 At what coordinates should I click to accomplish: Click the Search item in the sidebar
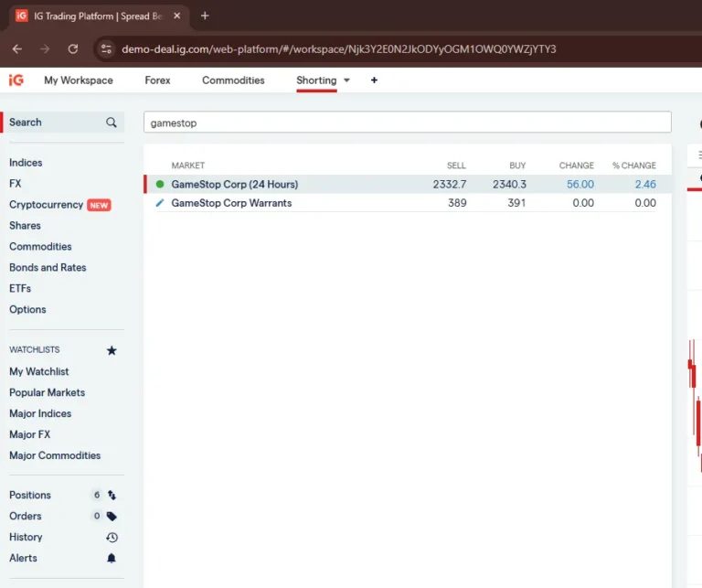[x=63, y=123]
